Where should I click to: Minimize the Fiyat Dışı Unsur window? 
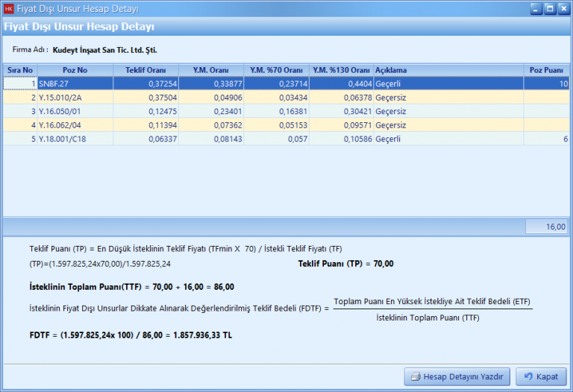(x=536, y=9)
